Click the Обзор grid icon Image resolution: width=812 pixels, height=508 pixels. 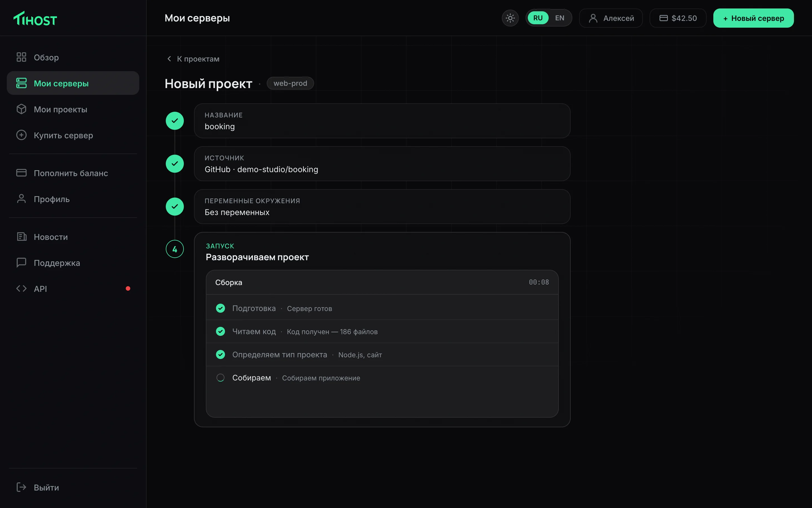tap(21, 57)
